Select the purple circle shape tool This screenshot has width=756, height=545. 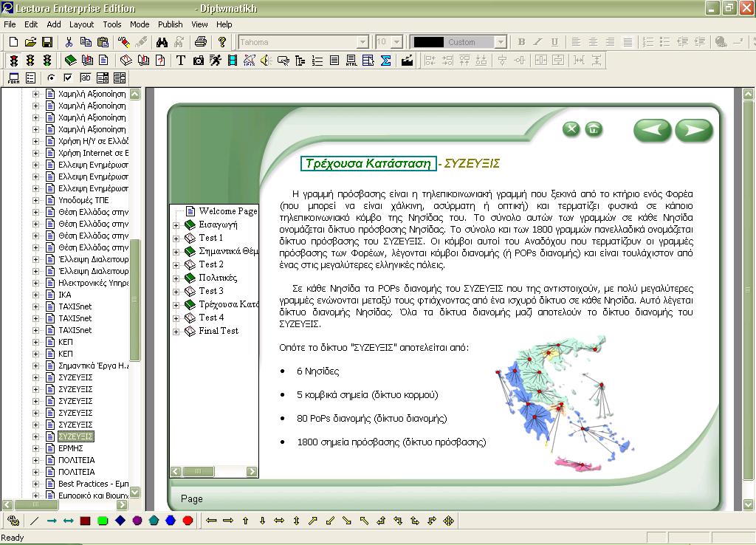[137, 521]
